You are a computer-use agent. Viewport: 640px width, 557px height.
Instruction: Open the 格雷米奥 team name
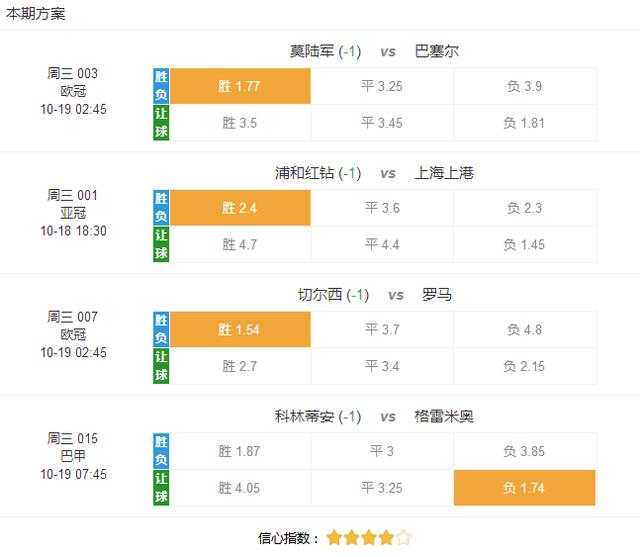444,416
